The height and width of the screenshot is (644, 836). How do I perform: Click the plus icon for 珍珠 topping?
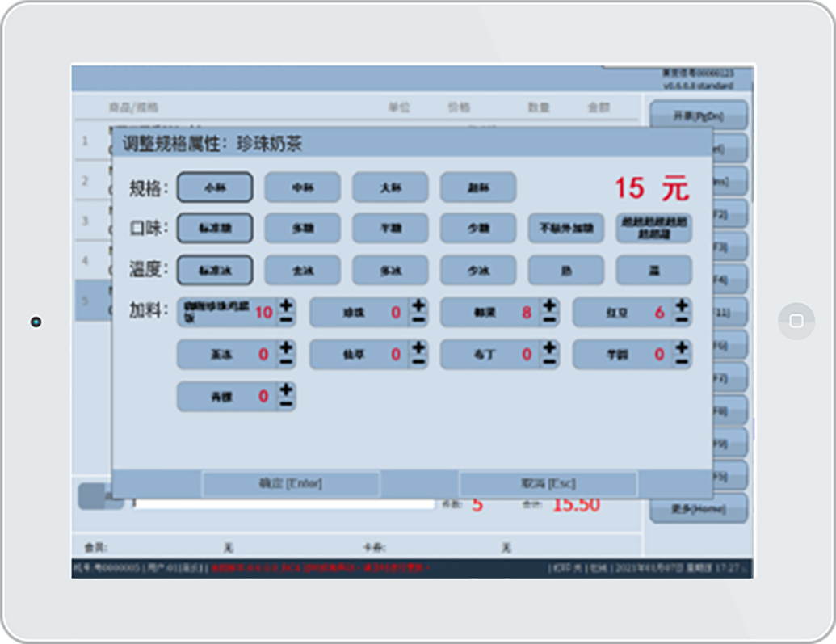pyautogui.click(x=418, y=305)
